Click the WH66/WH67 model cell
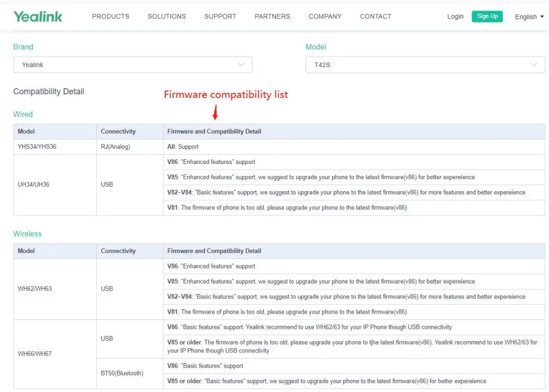Screen dimensions: 549x392 pos(34,354)
